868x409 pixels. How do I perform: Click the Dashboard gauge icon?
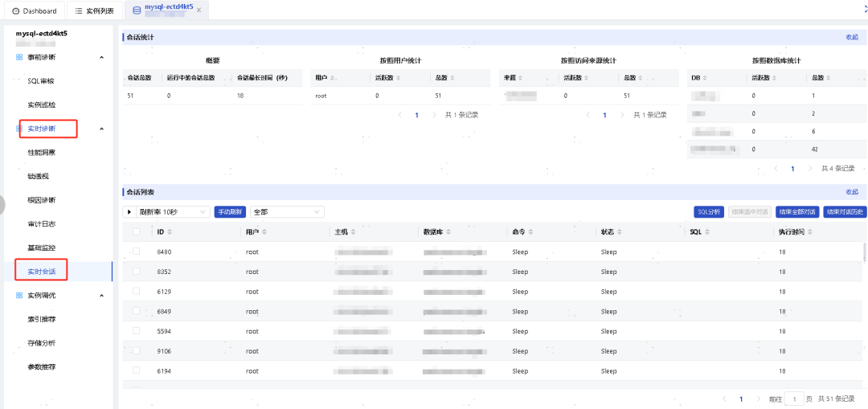coord(15,11)
